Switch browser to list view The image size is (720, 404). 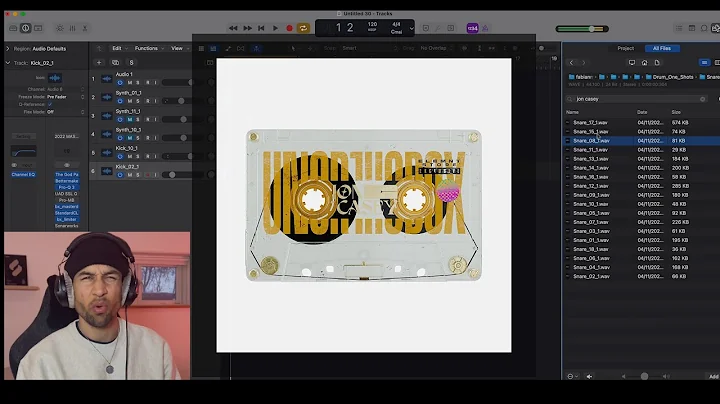point(704,62)
